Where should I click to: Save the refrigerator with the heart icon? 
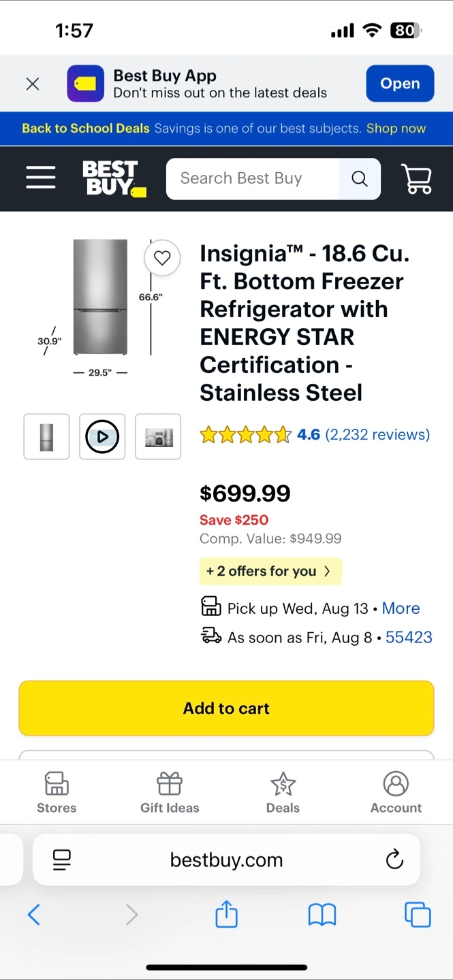click(162, 258)
